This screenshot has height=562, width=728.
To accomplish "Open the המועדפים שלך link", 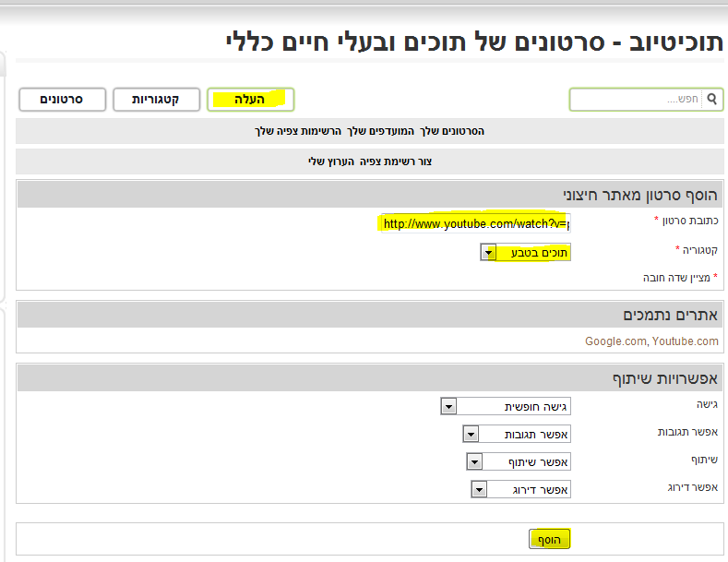I will (376, 131).
